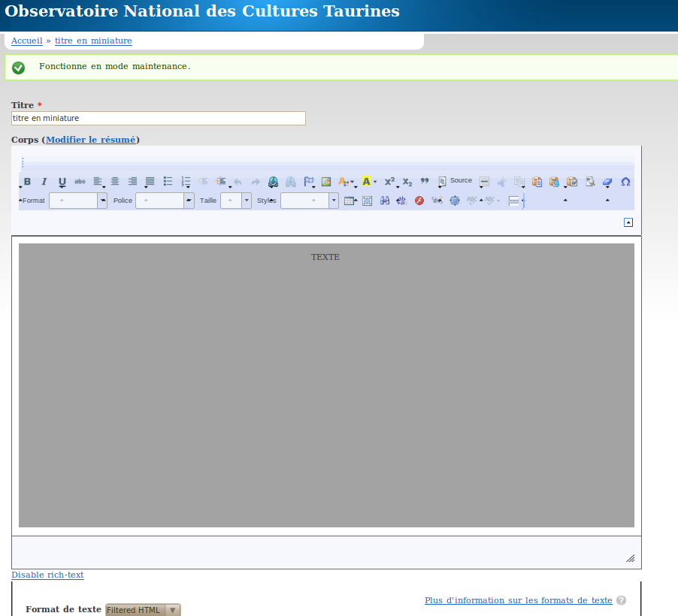
Task: Increase the indent
Action: (221, 182)
